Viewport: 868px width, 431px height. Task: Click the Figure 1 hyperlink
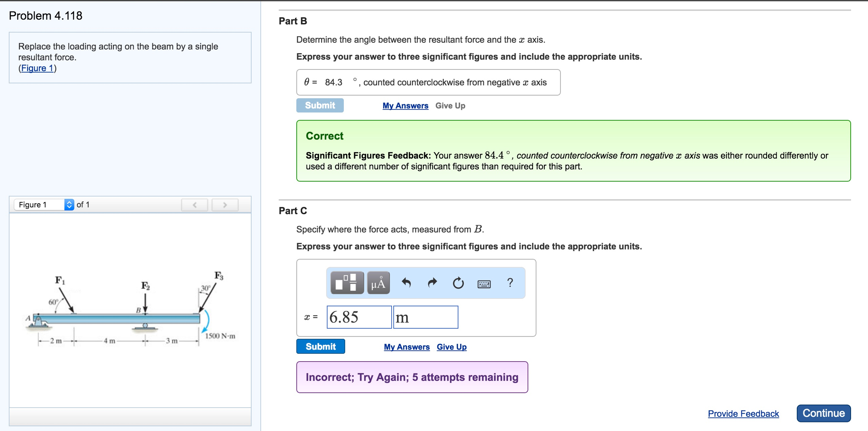coord(37,68)
